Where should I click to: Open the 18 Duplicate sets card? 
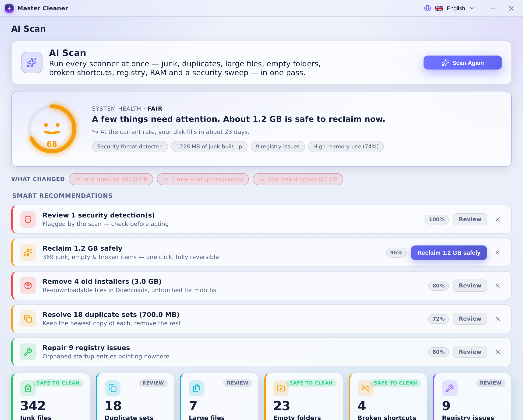135,397
